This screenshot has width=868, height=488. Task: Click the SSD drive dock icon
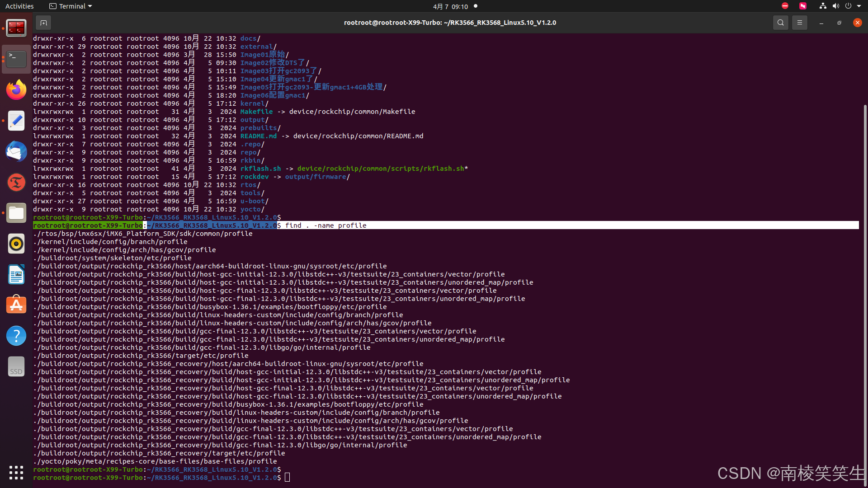(16, 366)
